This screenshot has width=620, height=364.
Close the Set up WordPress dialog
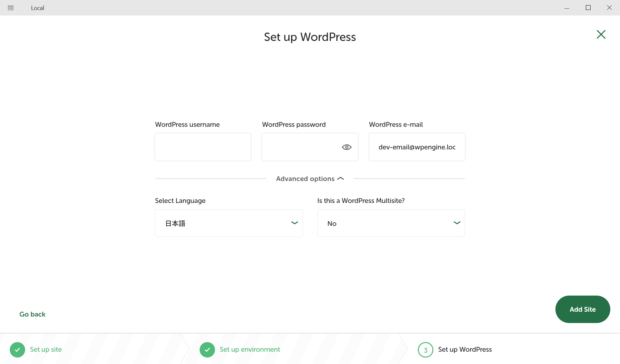pos(601,35)
